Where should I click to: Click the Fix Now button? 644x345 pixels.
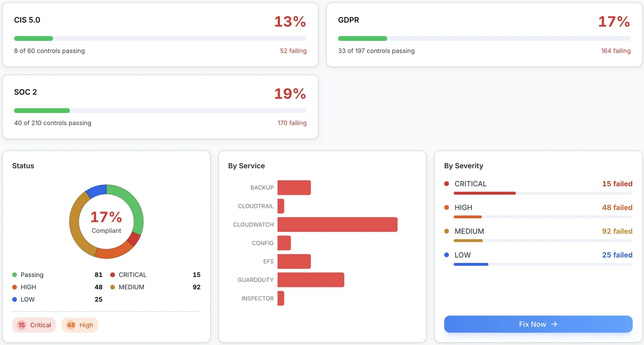coord(538,324)
